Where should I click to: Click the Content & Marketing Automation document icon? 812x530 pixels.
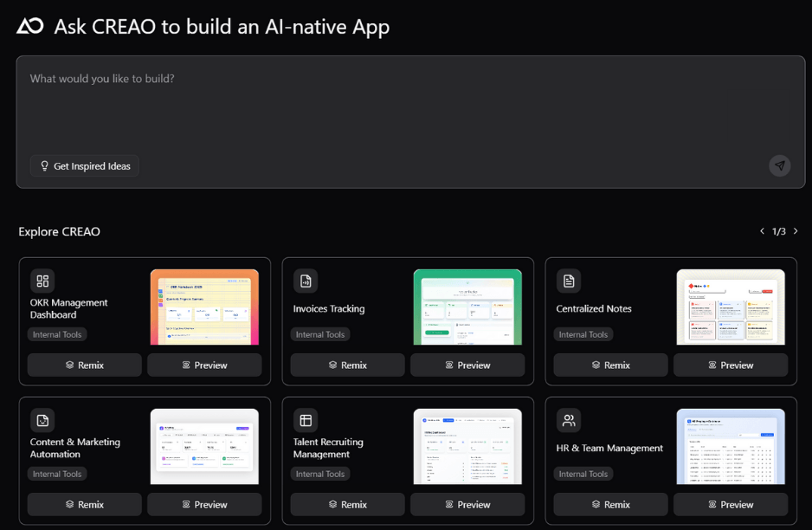[x=42, y=420]
